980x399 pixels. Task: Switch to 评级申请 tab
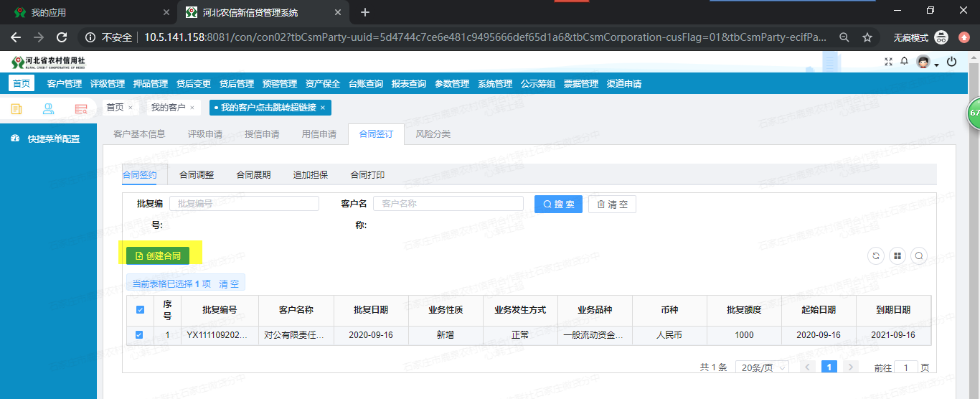point(205,134)
